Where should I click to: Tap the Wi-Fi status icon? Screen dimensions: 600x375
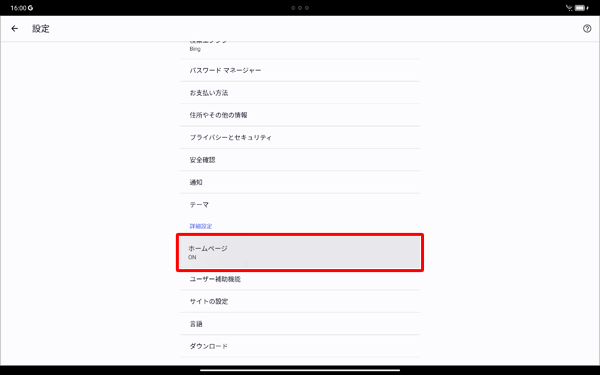(569, 8)
